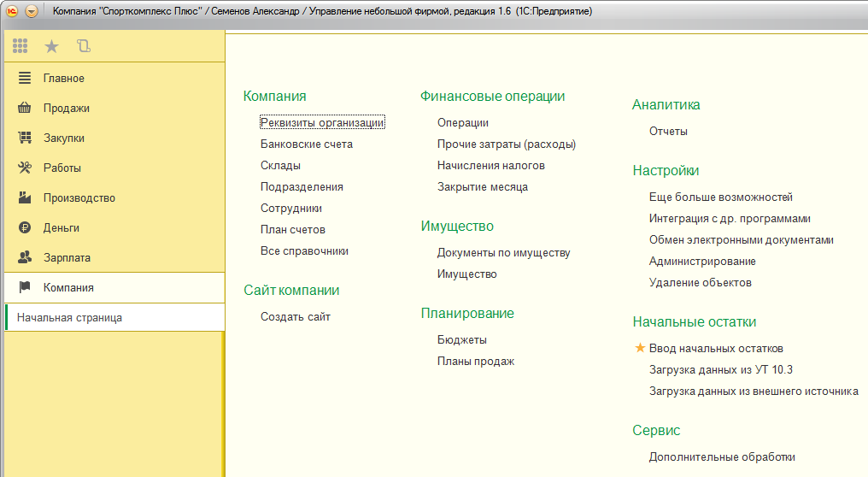Viewport: 868px width, 477px height.
Task: Open history icon in top toolbar
Action: pos(84,46)
